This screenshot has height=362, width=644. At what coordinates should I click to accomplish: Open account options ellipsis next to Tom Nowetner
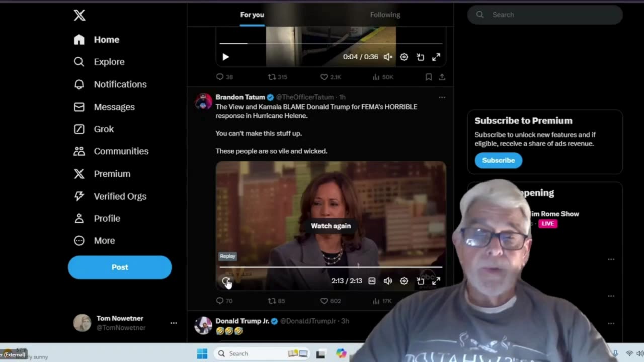[174, 323]
